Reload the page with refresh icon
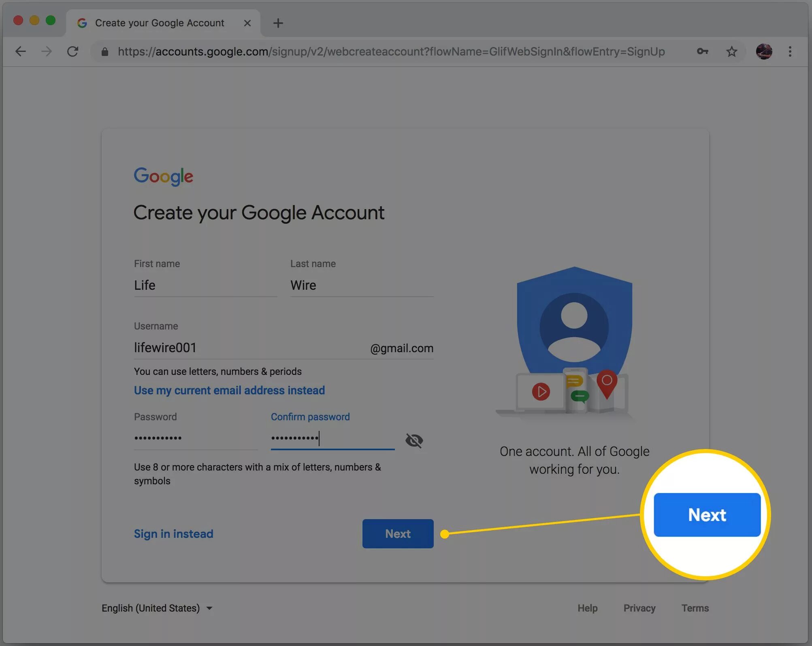The image size is (812, 646). pyautogui.click(x=72, y=51)
